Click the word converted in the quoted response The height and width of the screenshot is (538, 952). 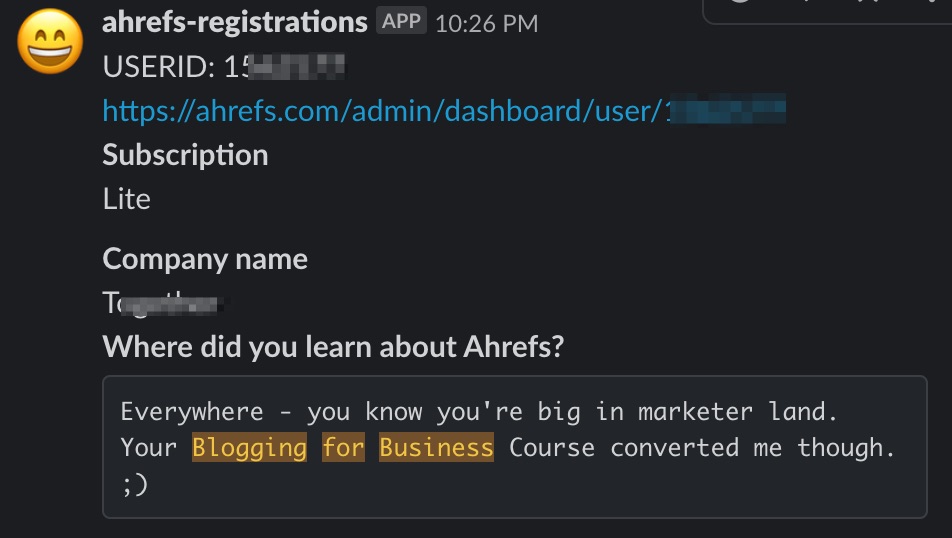pos(675,448)
